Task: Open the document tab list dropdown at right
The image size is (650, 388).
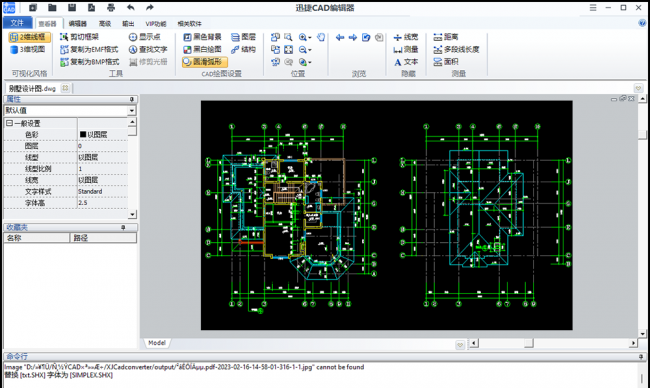Action: (638, 88)
